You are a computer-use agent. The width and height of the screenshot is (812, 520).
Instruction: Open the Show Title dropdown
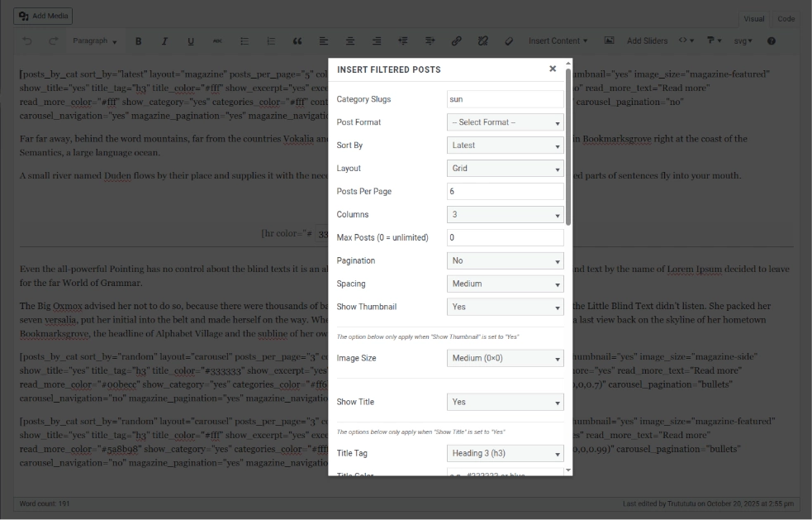click(x=505, y=402)
